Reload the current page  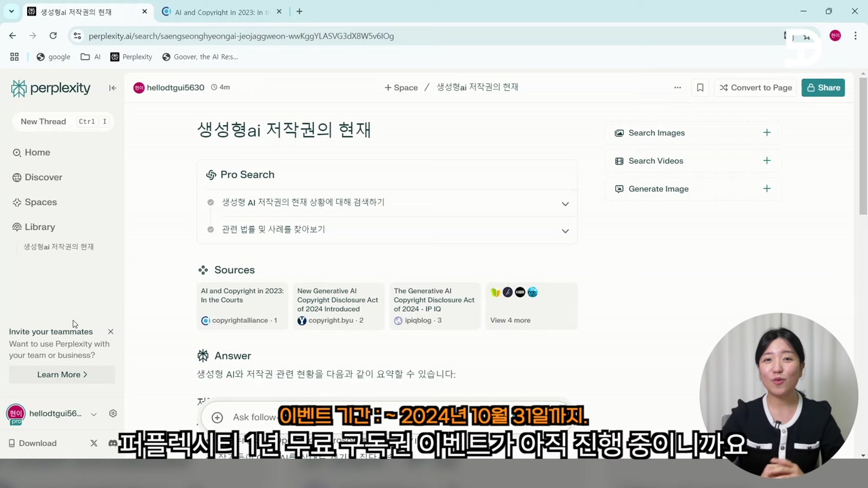point(53,36)
